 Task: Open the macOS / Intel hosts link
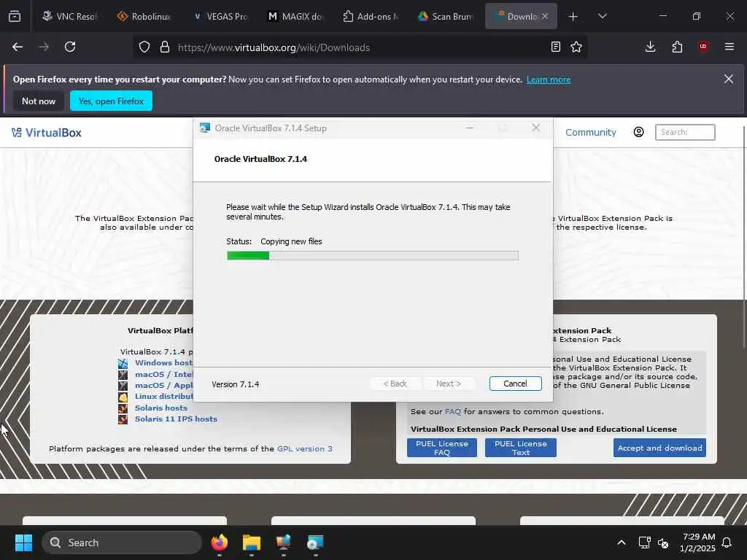click(164, 374)
